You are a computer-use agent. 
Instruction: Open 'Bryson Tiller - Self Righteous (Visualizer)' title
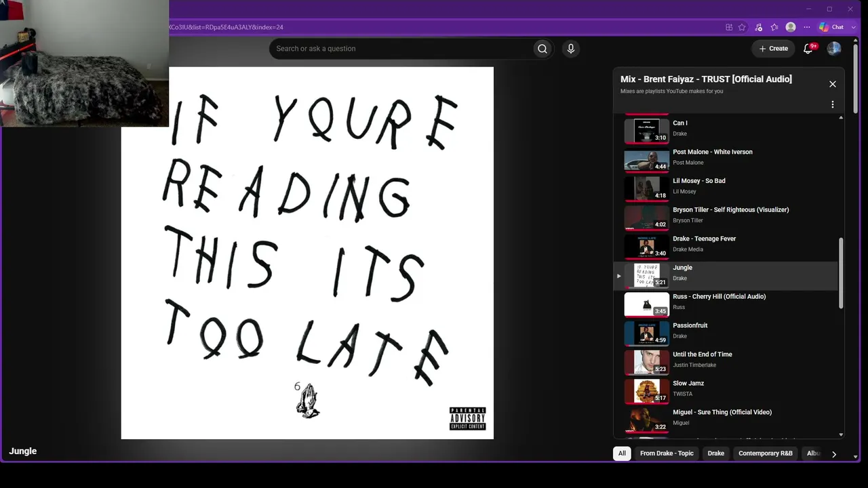(x=731, y=210)
